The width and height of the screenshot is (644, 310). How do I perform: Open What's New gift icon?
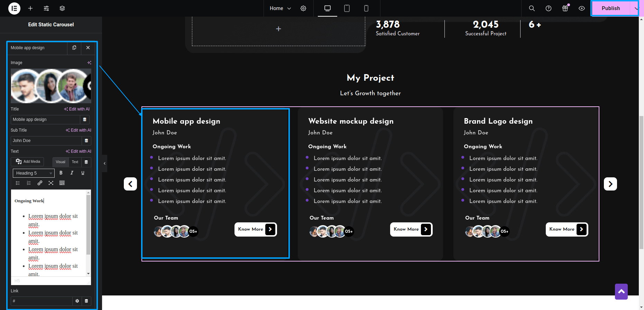click(565, 8)
